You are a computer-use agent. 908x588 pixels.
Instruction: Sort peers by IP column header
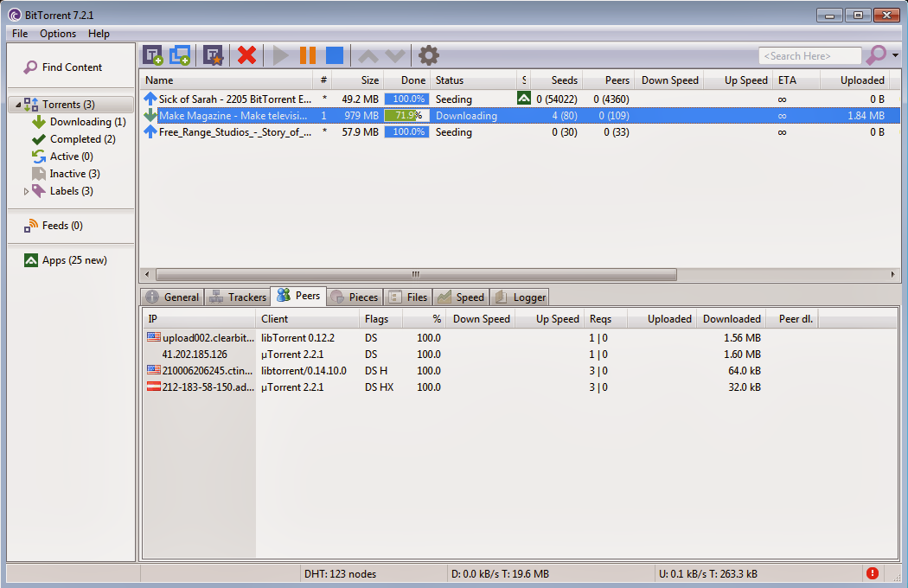[x=199, y=319]
